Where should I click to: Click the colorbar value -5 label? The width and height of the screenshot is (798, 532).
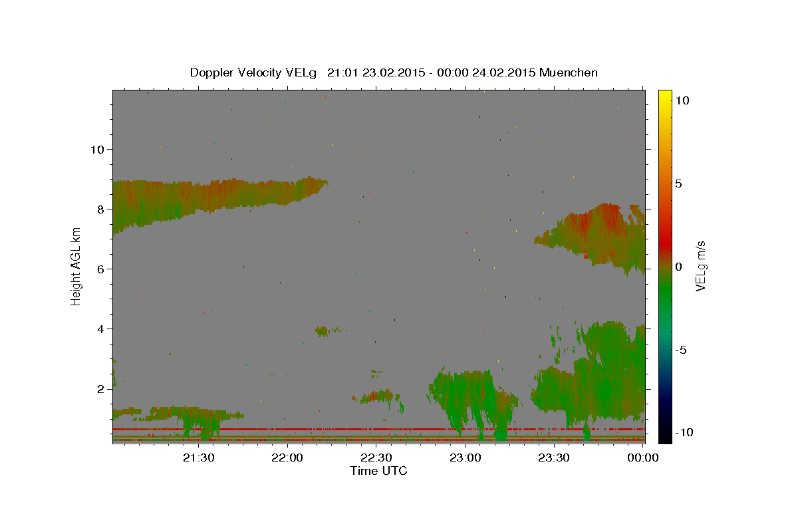pyautogui.click(x=682, y=350)
